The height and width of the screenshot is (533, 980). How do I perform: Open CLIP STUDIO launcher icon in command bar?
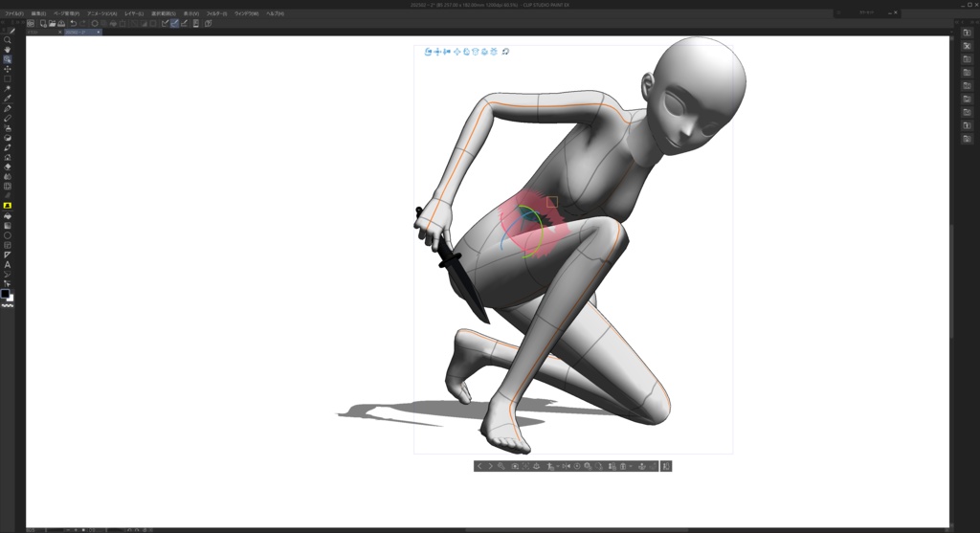pyautogui.click(x=31, y=23)
